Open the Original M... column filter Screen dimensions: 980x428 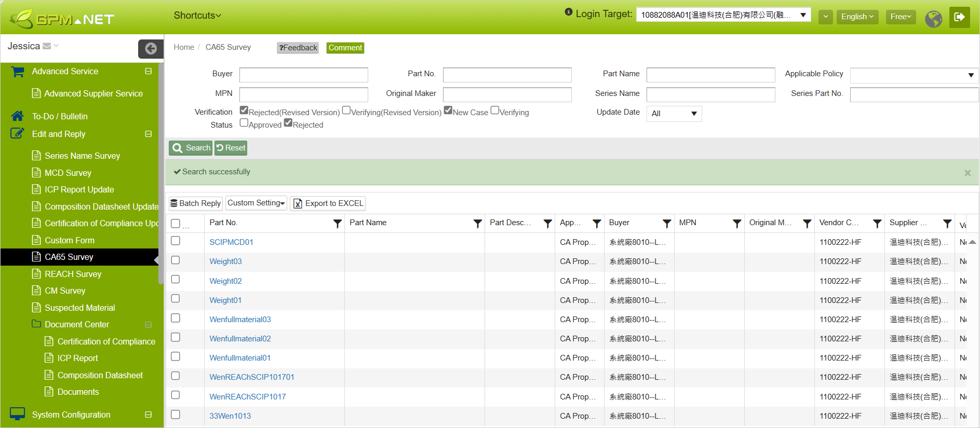click(x=807, y=224)
